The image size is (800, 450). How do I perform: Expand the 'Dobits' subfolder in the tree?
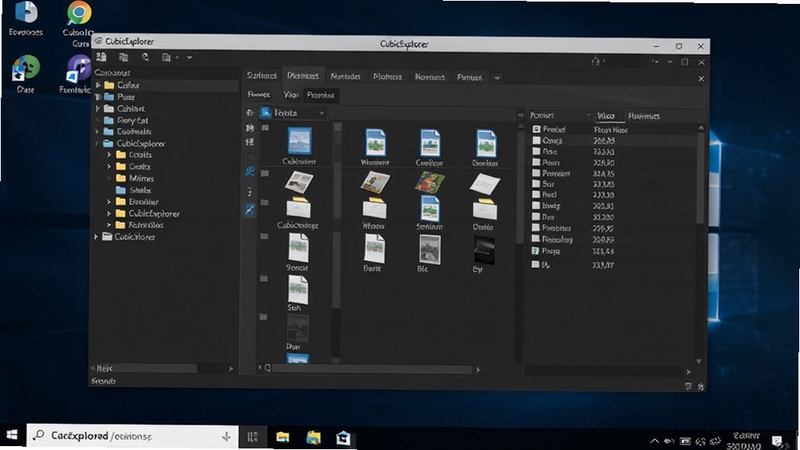109,155
